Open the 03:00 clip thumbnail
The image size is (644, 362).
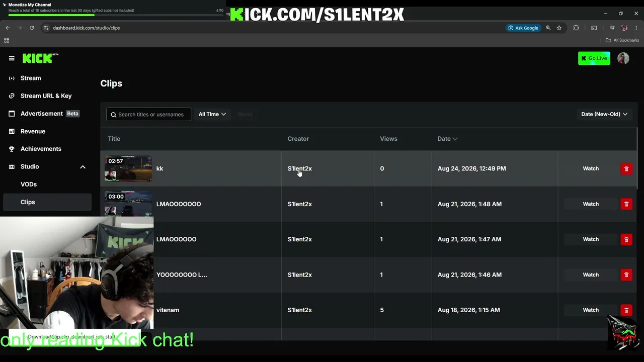click(128, 203)
